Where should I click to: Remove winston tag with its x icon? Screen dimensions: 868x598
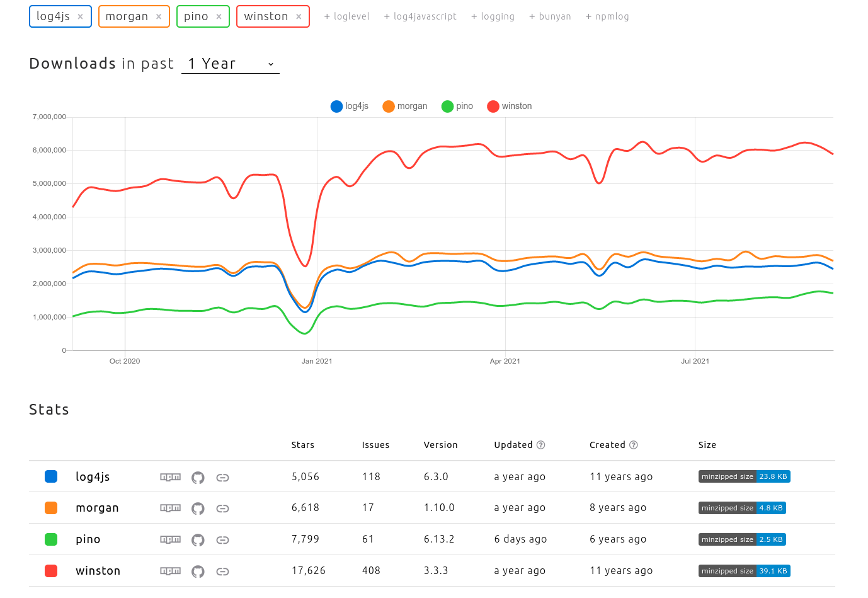click(x=299, y=17)
